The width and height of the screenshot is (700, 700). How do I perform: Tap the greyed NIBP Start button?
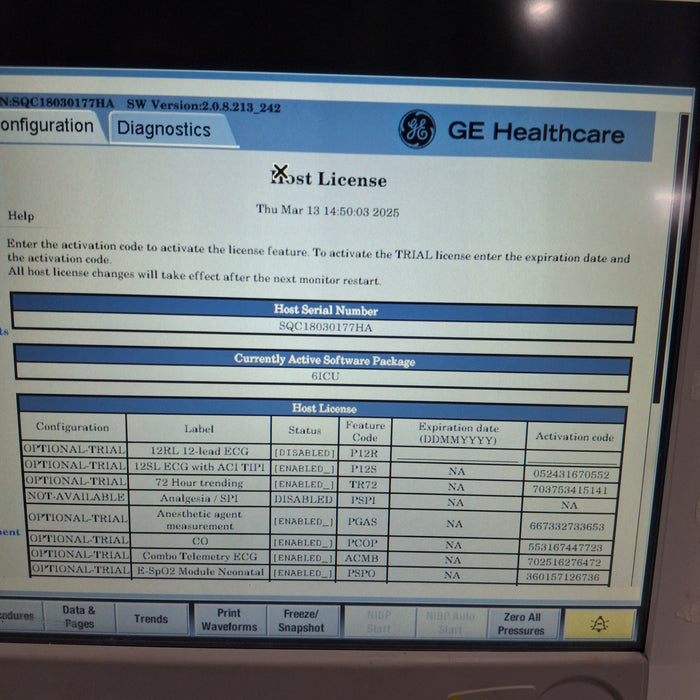pos(379,621)
